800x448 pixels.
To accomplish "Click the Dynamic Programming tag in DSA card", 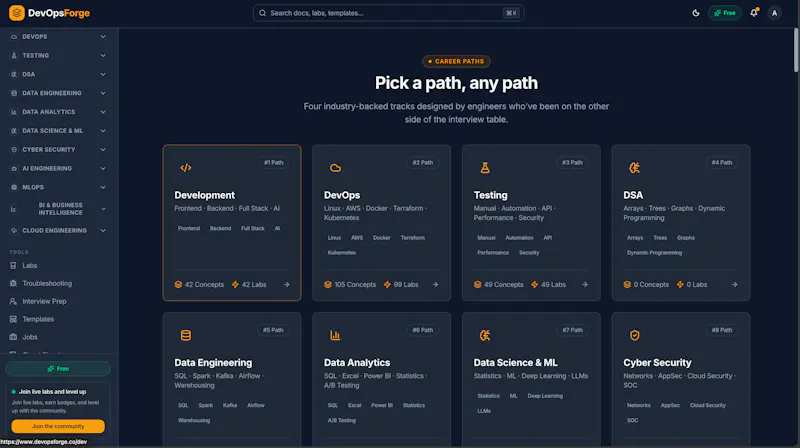I will pos(654,253).
